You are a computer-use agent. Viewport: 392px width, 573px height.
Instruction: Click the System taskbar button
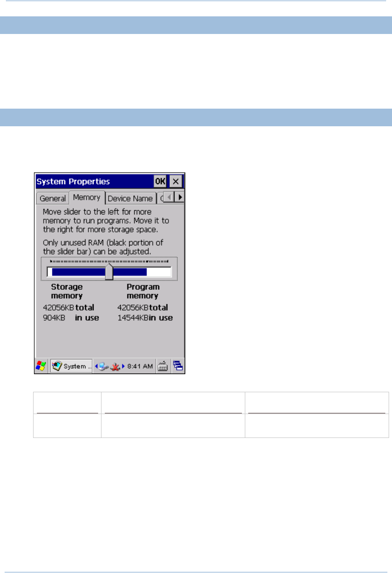pos(71,366)
